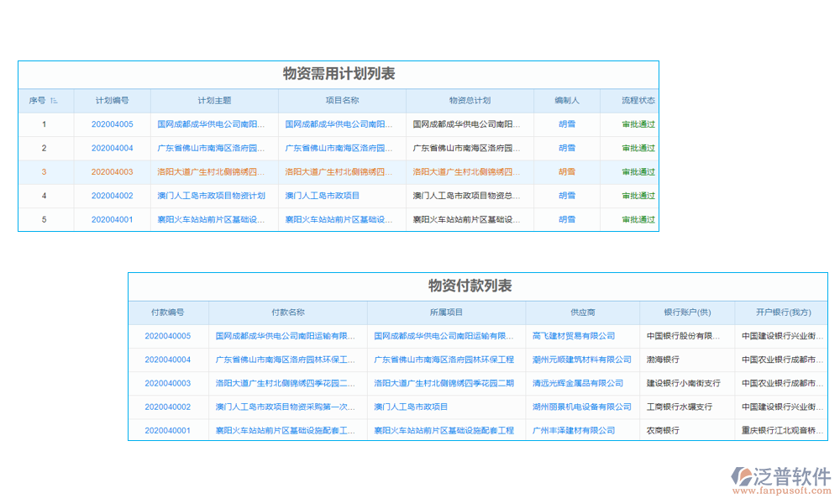This screenshot has width=840, height=504.
Task: Open plan number 202004003 link
Action: pos(113,171)
